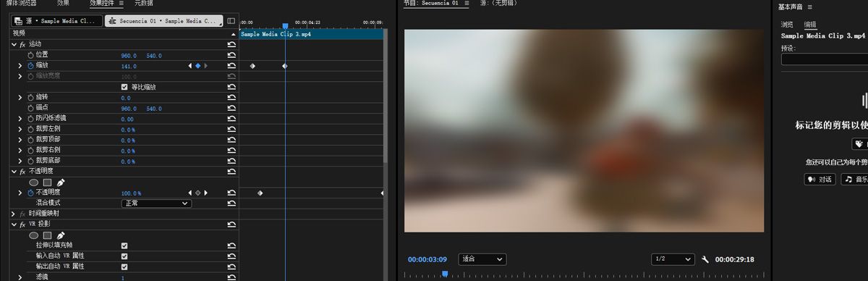This screenshot has height=281, width=868.
Task: Switch to 浏览 tab in 基本声音
Action: click(787, 25)
